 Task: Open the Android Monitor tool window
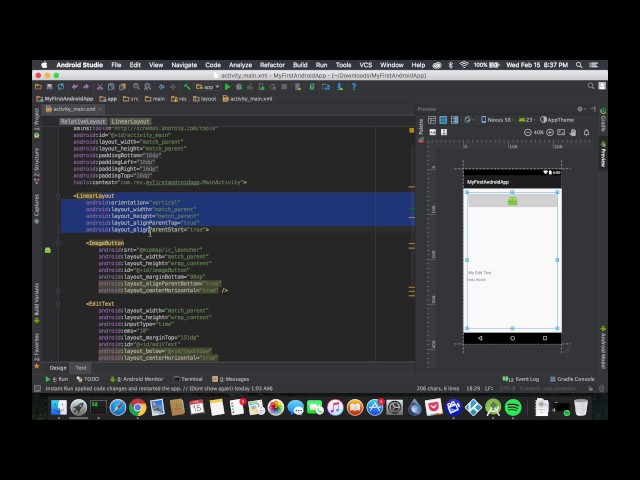[136, 379]
